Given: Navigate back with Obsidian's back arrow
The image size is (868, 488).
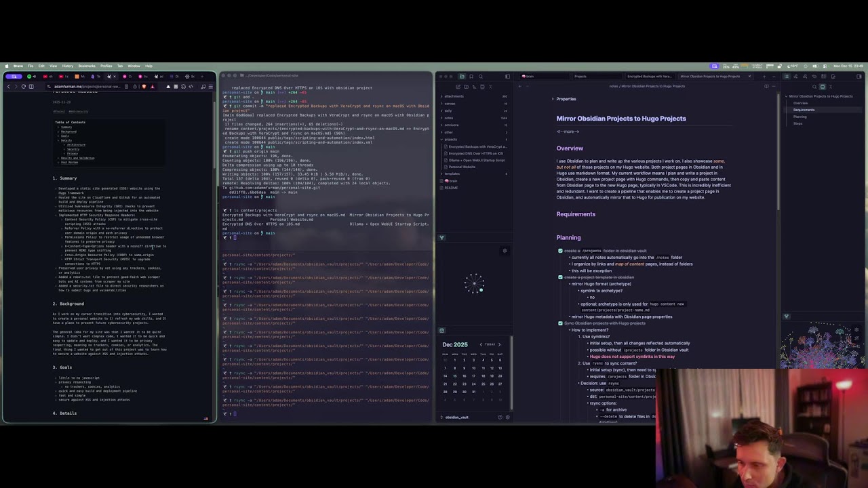Looking at the screenshot, I should tap(520, 86).
